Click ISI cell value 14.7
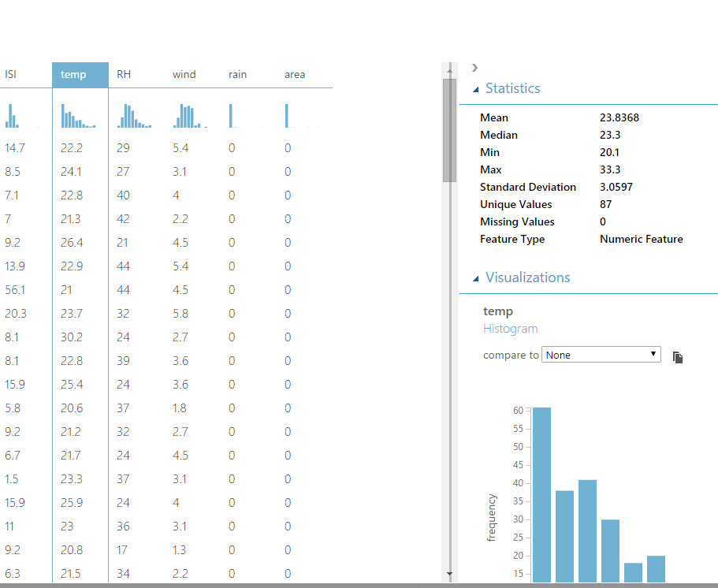Viewport: 718px width, 588px height. click(15, 148)
